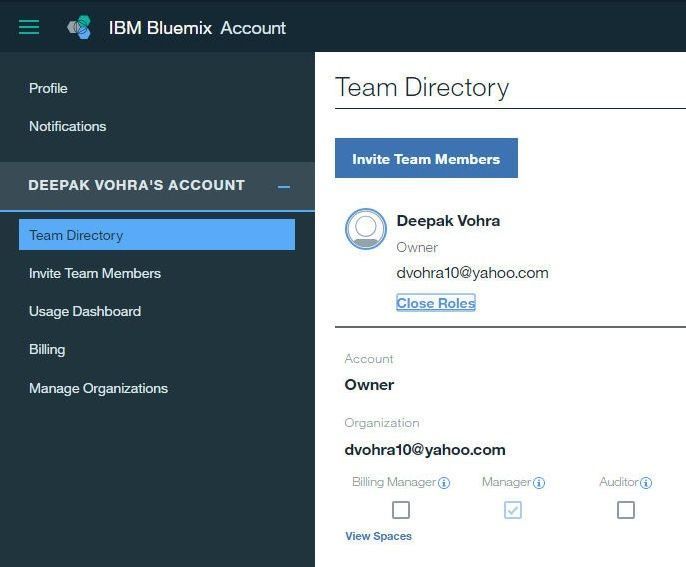Click the organization name dvohra10@yahoo.com
This screenshot has height=567, width=686.
(x=425, y=450)
